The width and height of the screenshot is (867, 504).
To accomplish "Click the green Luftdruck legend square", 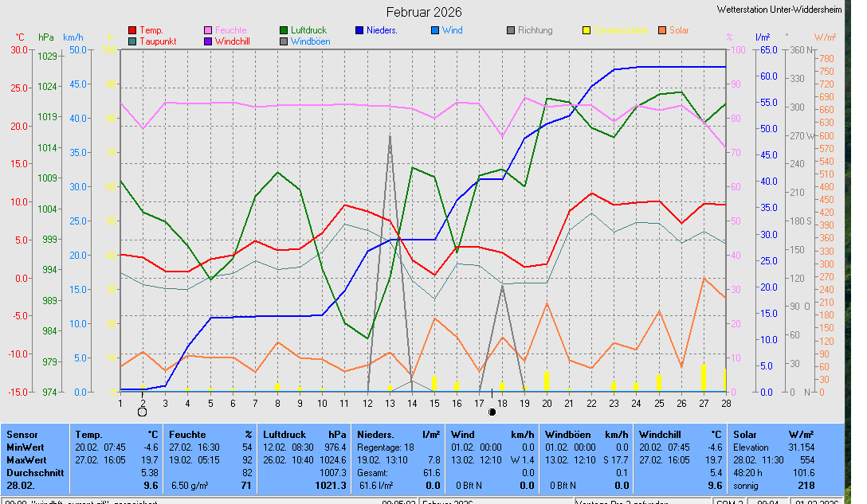I will pos(284,30).
